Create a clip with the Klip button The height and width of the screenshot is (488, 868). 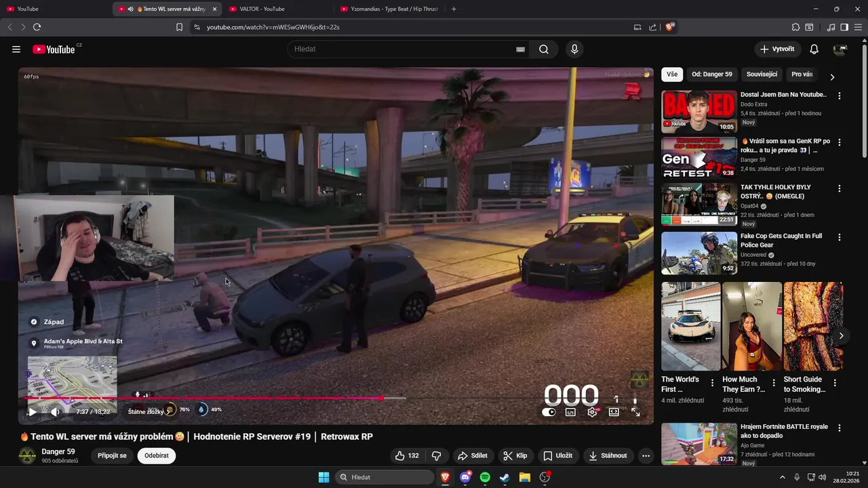(x=515, y=455)
